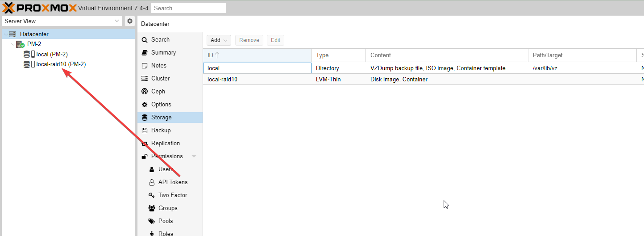This screenshot has width=644, height=236.
Task: Open the API Tokens submenu item
Action: click(170, 182)
